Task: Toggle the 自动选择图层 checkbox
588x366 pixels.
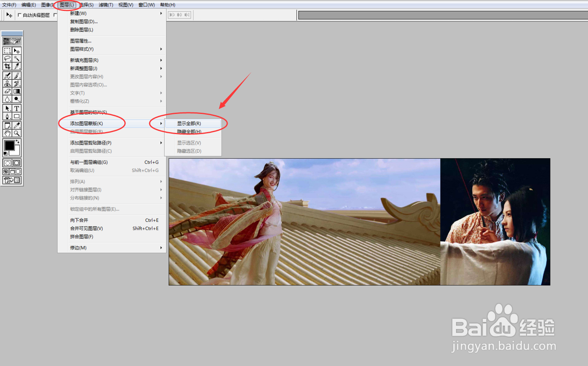Action: [x=19, y=15]
